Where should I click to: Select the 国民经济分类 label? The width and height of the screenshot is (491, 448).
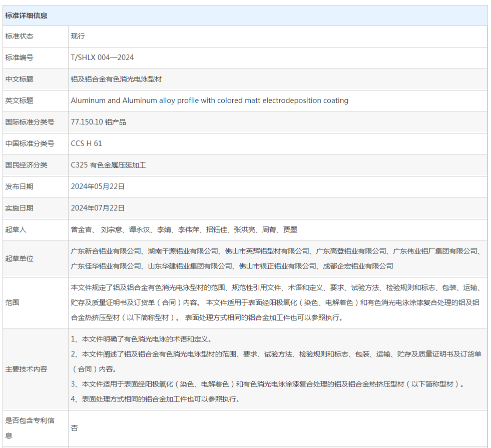click(x=26, y=165)
